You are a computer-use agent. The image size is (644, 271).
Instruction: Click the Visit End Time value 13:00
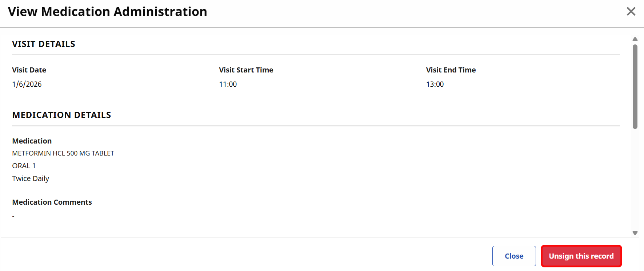[435, 84]
